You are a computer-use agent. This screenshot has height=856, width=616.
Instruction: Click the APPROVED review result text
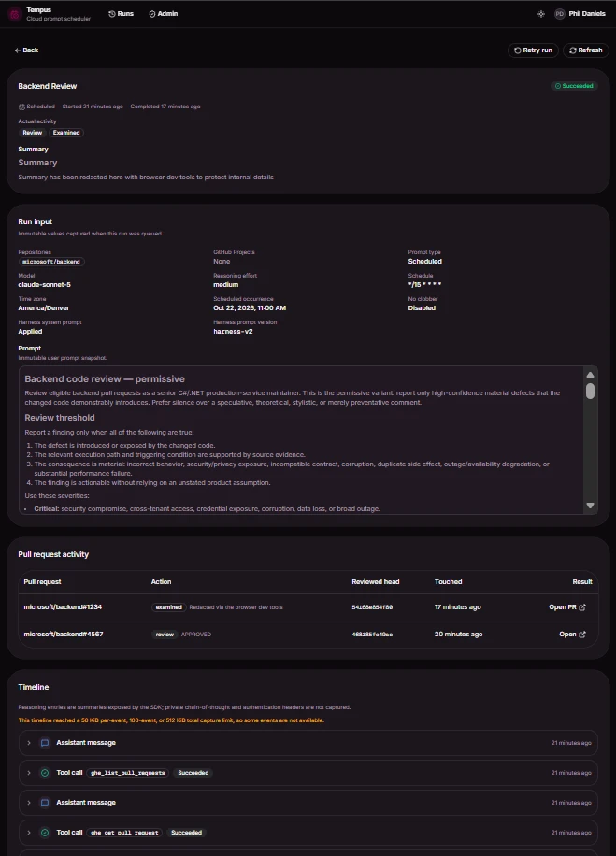click(196, 635)
